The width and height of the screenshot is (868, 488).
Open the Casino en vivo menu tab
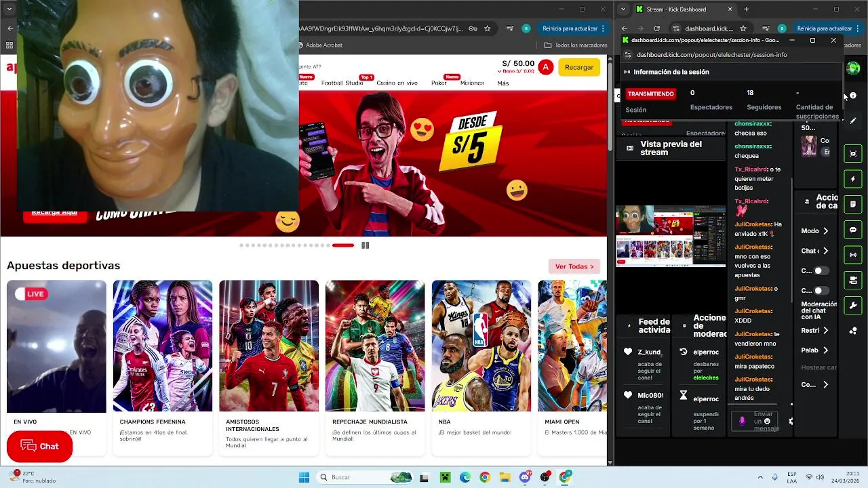point(397,83)
